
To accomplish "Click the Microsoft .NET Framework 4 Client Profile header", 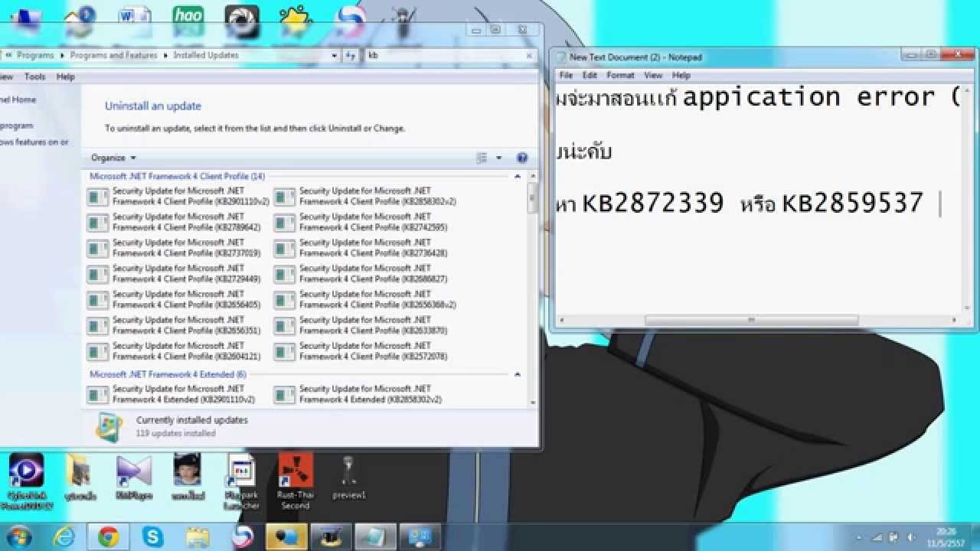I will click(x=177, y=176).
